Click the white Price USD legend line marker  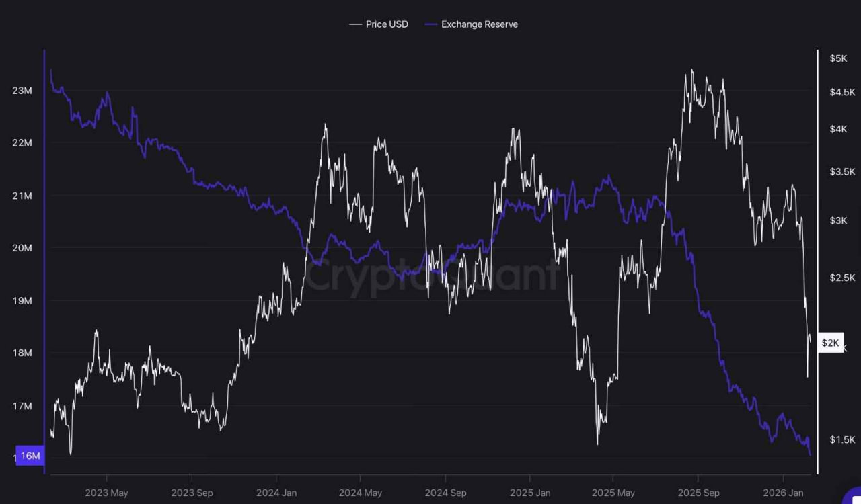coord(355,24)
